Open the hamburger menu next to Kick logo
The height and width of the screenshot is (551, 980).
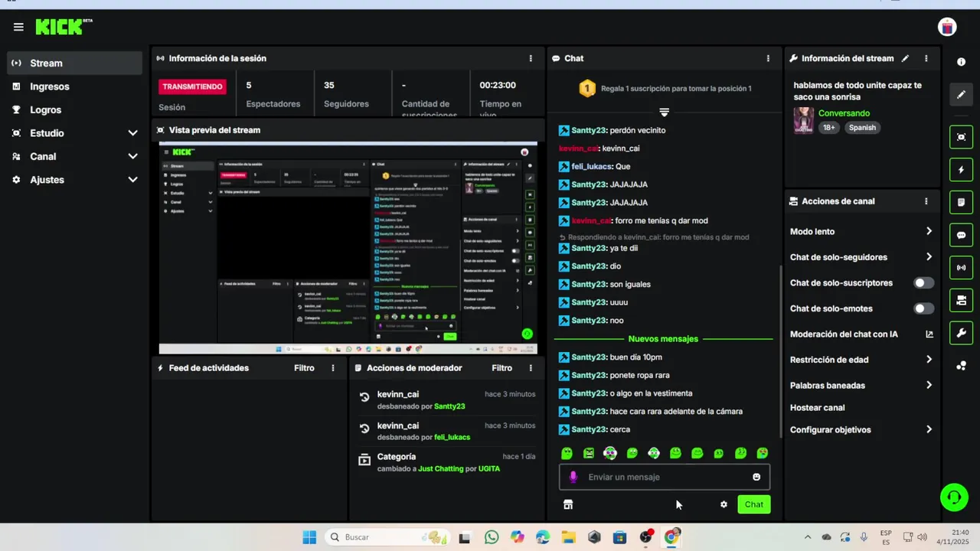(18, 27)
